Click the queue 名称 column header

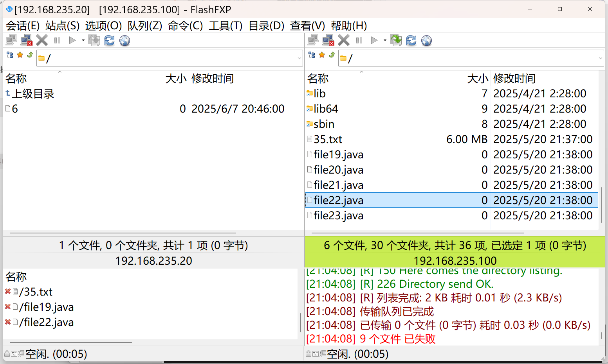16,276
